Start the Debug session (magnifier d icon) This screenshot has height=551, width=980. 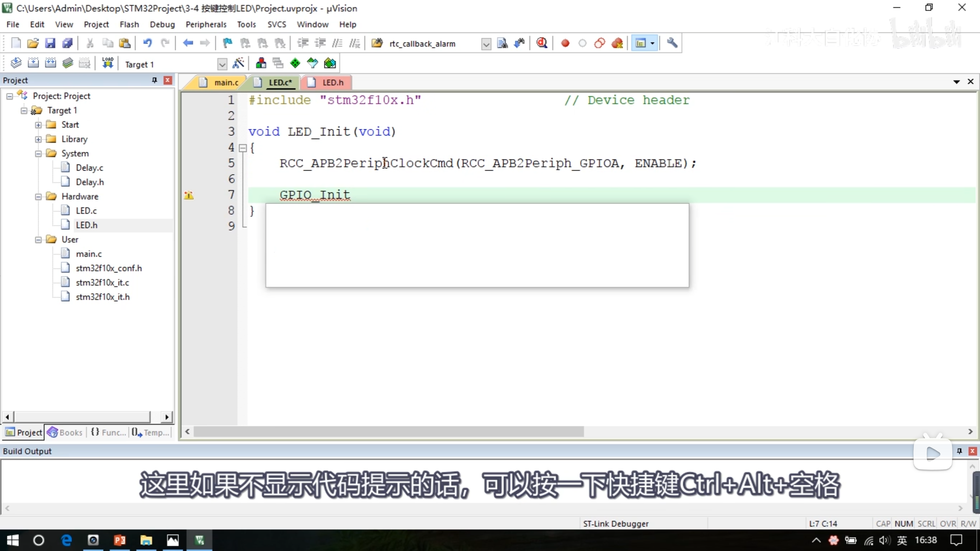pyautogui.click(x=541, y=43)
